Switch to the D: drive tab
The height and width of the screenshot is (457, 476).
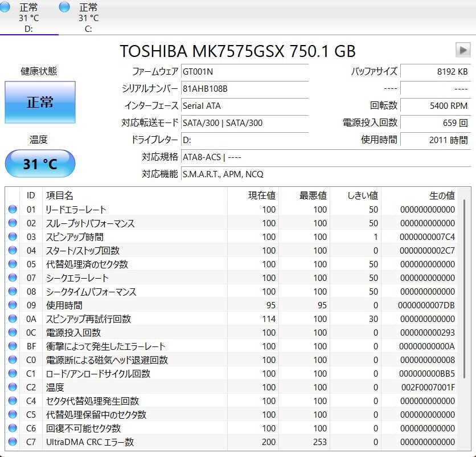(x=28, y=18)
